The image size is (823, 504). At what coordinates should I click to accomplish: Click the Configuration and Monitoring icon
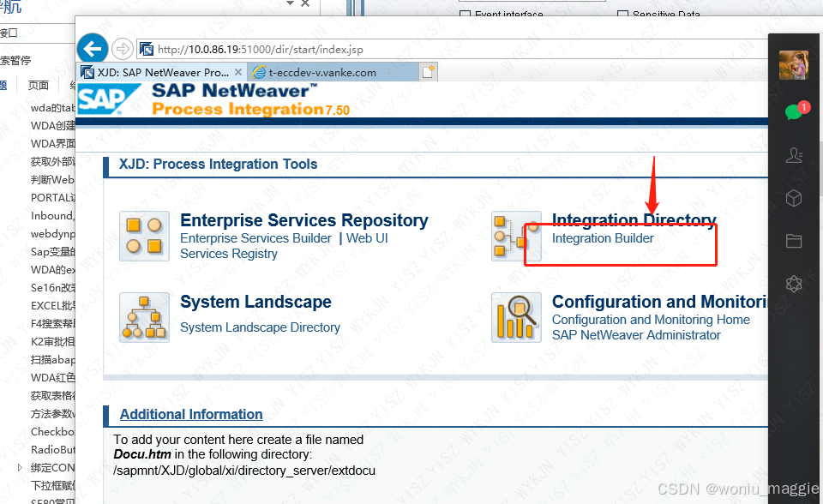click(516, 318)
